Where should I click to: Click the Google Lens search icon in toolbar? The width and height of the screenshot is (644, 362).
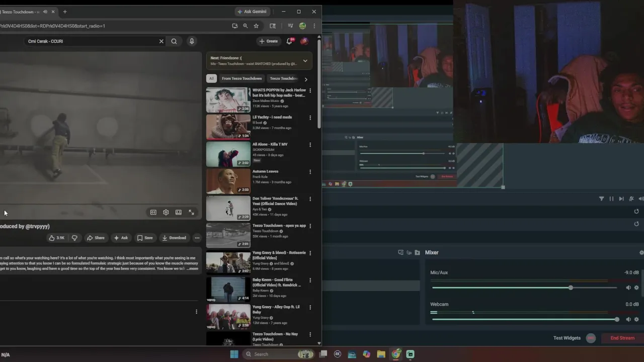[x=273, y=26]
